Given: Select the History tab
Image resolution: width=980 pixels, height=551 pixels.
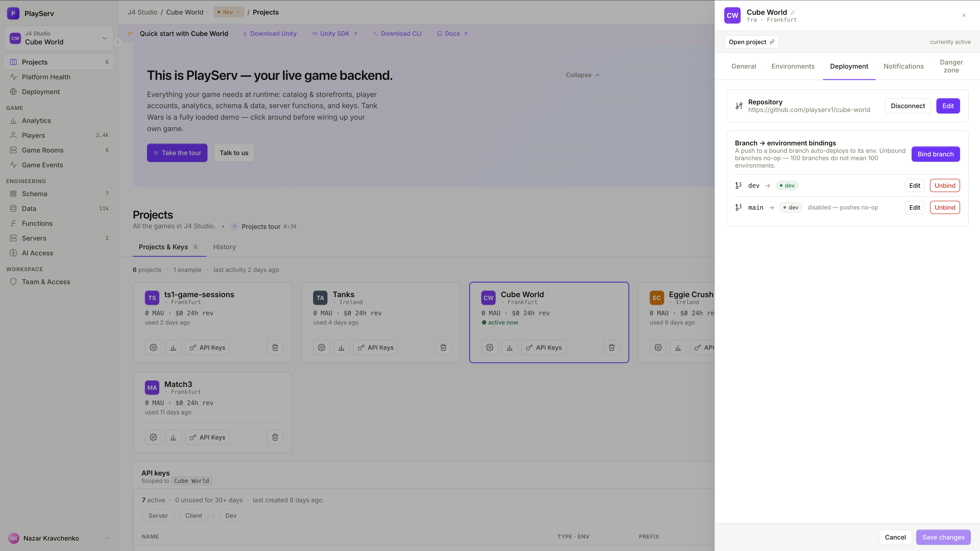Looking at the screenshot, I should (x=225, y=247).
